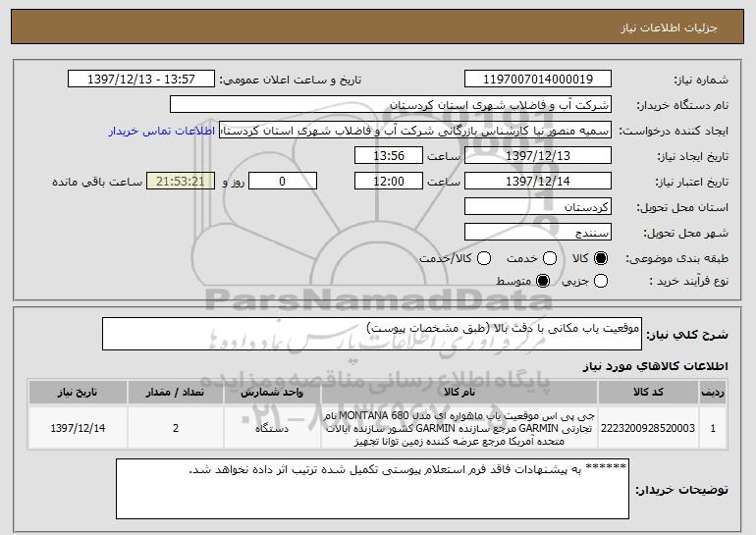
Task: Click the buyer organization name field
Action: point(391,105)
